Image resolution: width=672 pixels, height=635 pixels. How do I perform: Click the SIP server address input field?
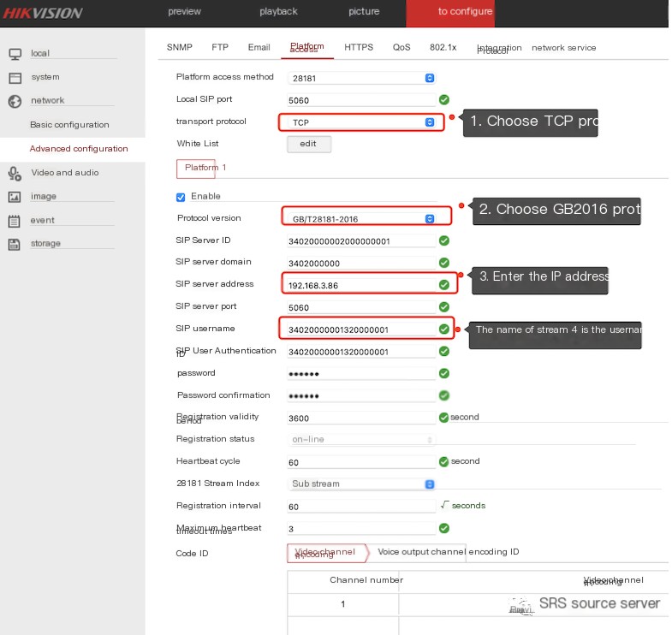(x=361, y=285)
